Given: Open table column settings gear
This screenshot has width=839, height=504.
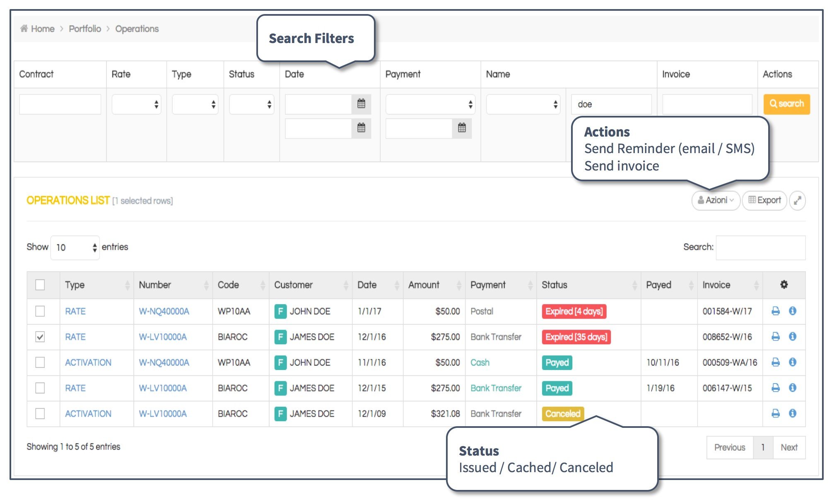Looking at the screenshot, I should 784,285.
